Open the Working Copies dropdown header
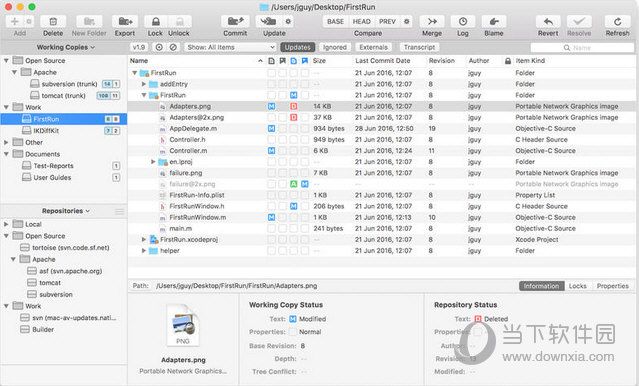The height and width of the screenshot is (386, 639). [x=65, y=47]
